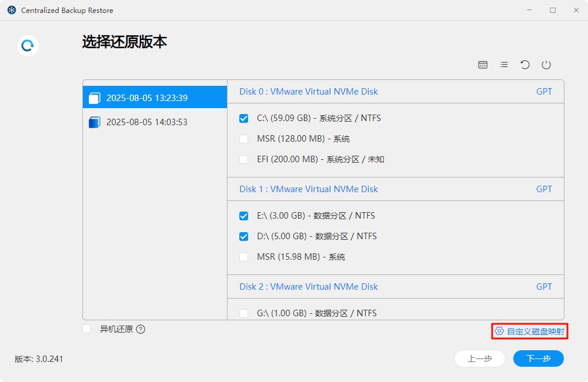The height and width of the screenshot is (382, 588).
Task: Click the backup icon beside version 13:23:39
Action: [x=94, y=97]
